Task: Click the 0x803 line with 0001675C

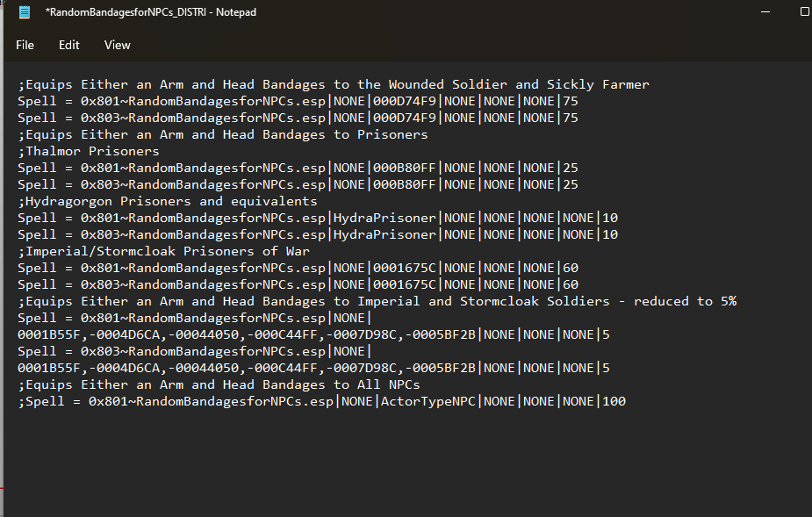Action: tap(298, 284)
